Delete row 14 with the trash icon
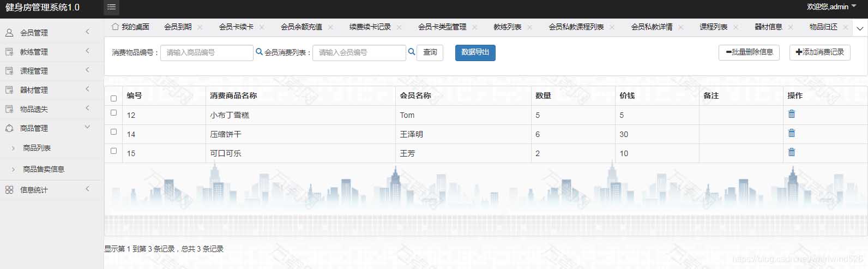 792,133
